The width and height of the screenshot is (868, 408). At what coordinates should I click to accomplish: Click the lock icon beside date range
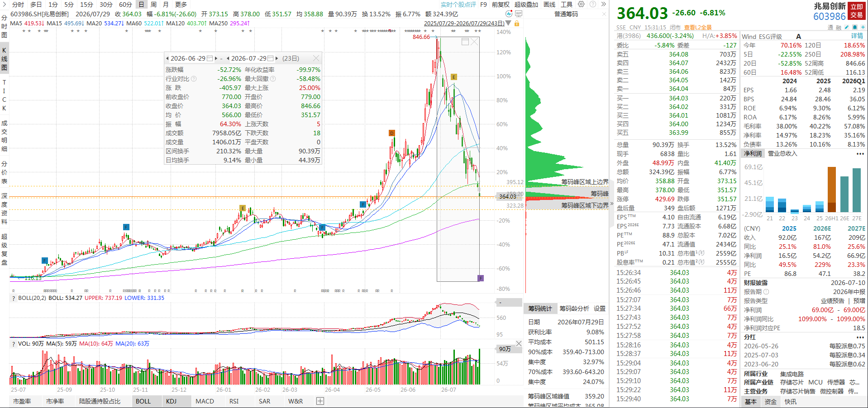517,23
